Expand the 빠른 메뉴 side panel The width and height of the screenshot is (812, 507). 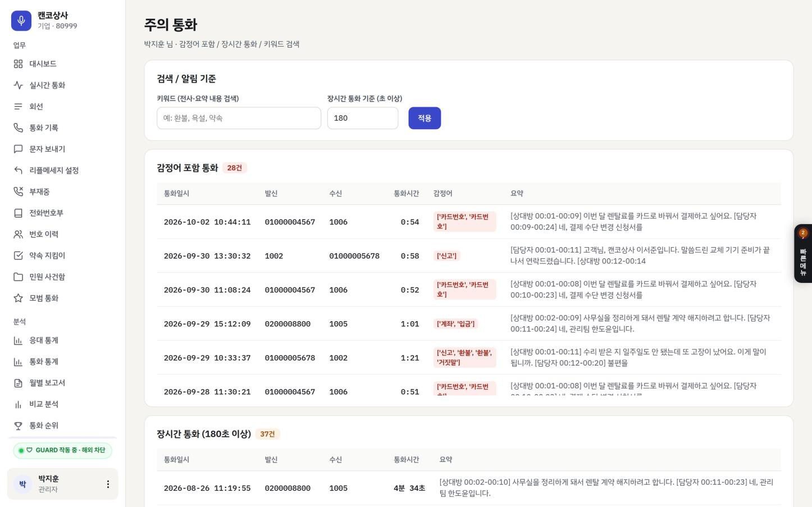click(x=803, y=254)
